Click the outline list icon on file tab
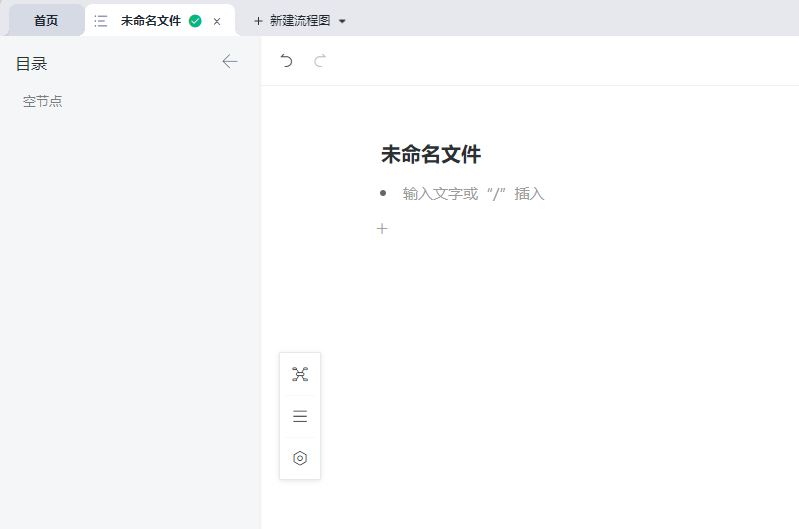The width and height of the screenshot is (799, 529). coord(101,20)
